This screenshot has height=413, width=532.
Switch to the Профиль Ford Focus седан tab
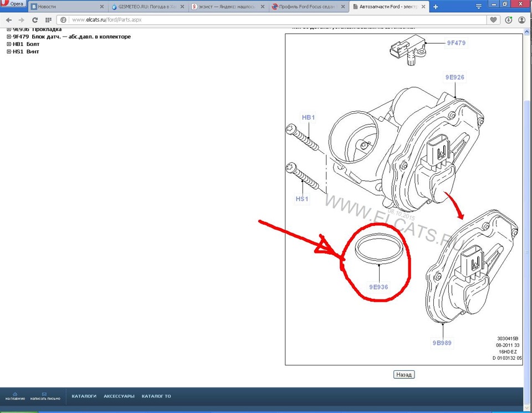[309, 7]
